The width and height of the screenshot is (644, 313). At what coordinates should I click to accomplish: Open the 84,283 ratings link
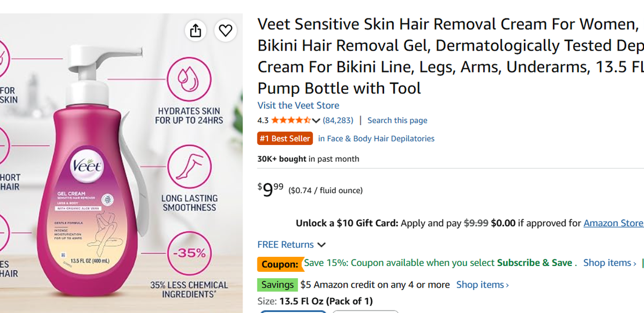[338, 120]
